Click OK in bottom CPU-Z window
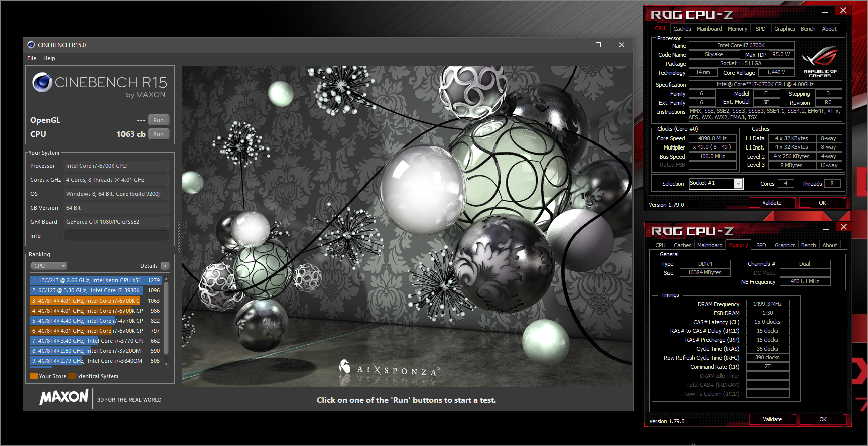868x446 pixels. (823, 419)
